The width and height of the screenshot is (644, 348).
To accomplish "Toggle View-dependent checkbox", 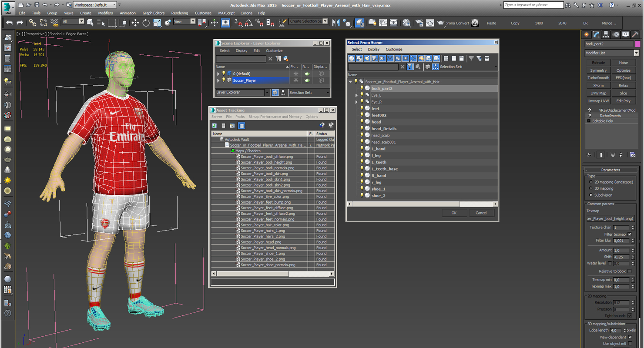I will click(x=630, y=337).
